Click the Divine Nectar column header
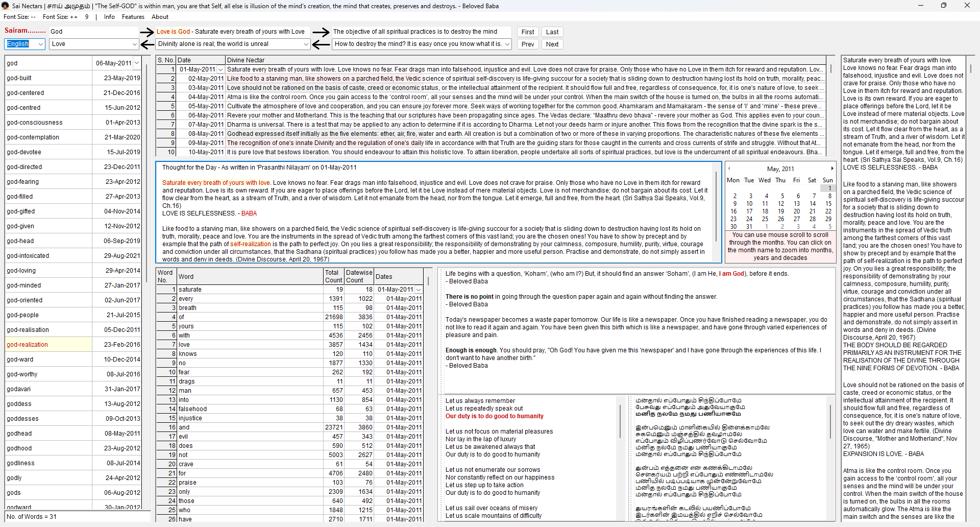The width and height of the screenshot is (980, 527). coord(525,60)
